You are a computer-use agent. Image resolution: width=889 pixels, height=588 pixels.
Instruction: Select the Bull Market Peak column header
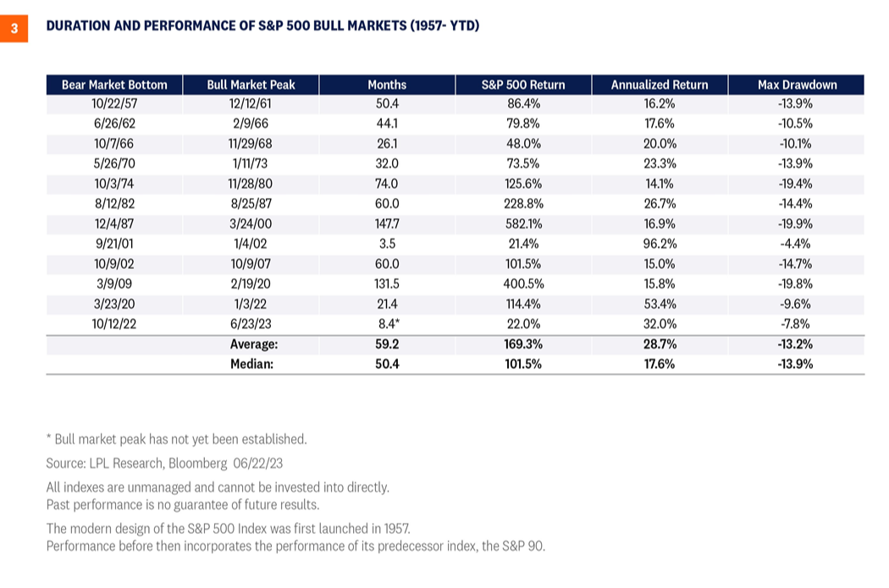251,85
